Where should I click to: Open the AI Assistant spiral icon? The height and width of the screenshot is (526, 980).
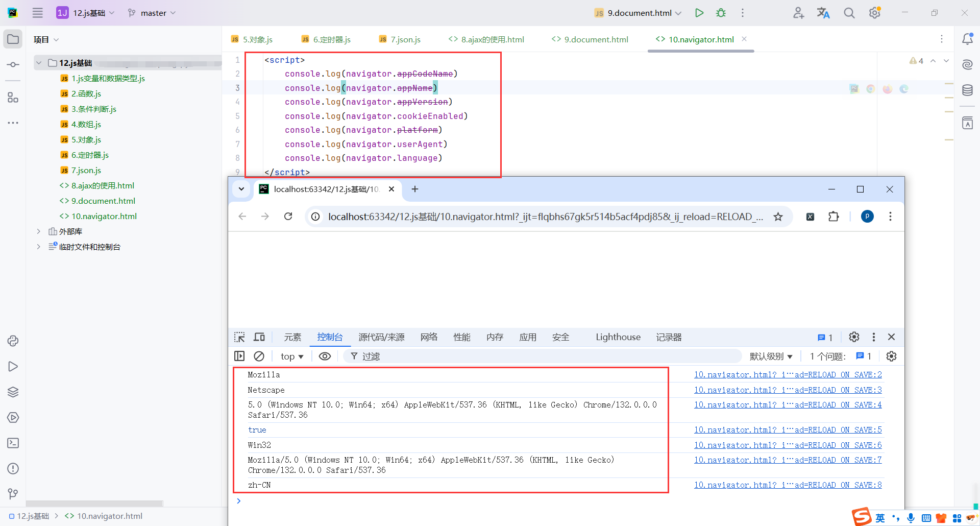[967, 64]
